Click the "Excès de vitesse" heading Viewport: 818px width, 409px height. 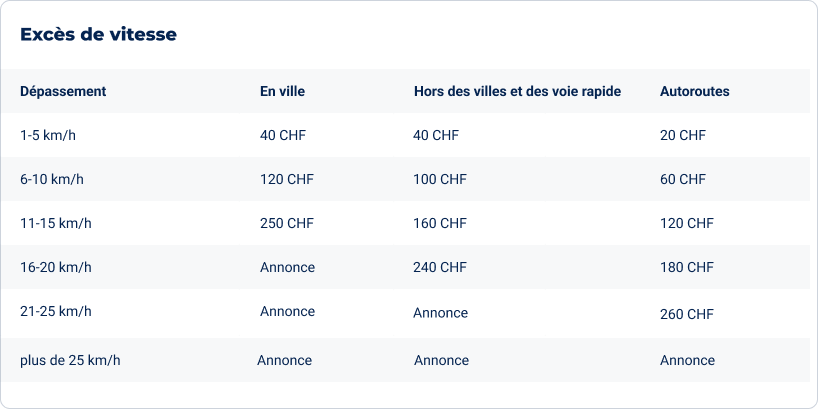98,34
